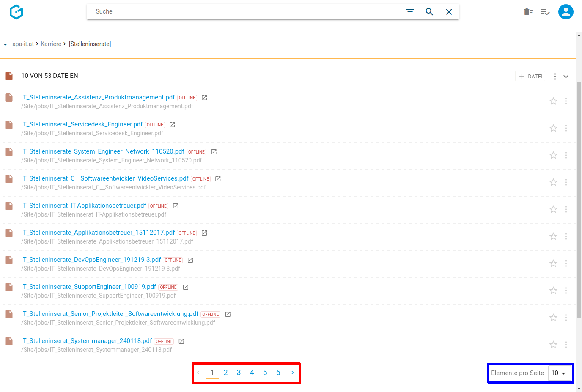Screen dimensions: 582x392
Task: Go to page 2 of results
Action: click(225, 373)
